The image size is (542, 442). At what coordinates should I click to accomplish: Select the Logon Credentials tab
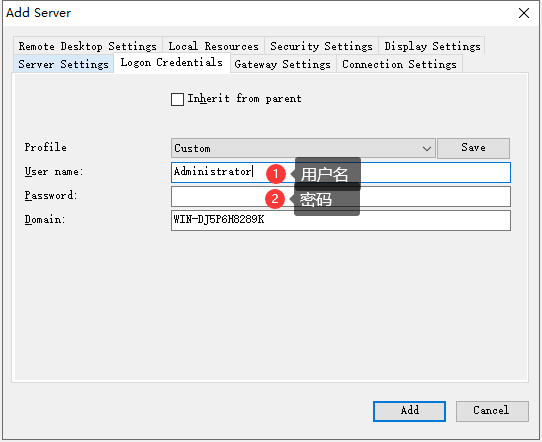pos(171,63)
